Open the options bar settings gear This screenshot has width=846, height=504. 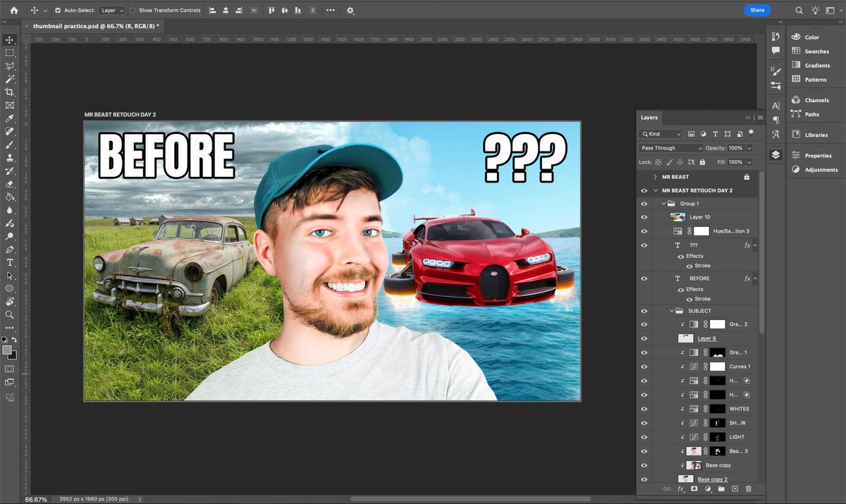(350, 11)
